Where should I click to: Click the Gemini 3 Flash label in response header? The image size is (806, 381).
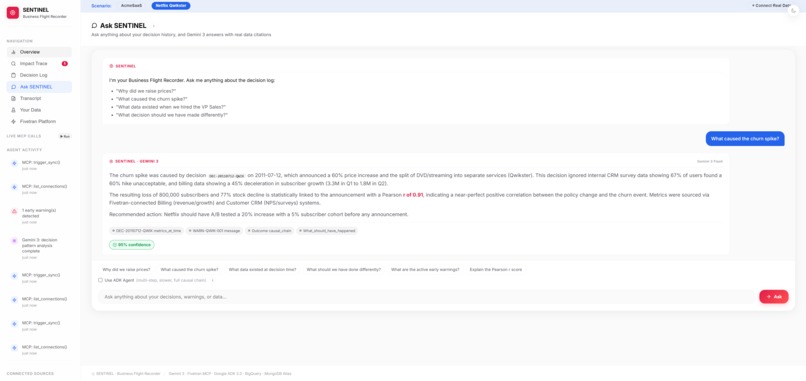pyautogui.click(x=710, y=161)
